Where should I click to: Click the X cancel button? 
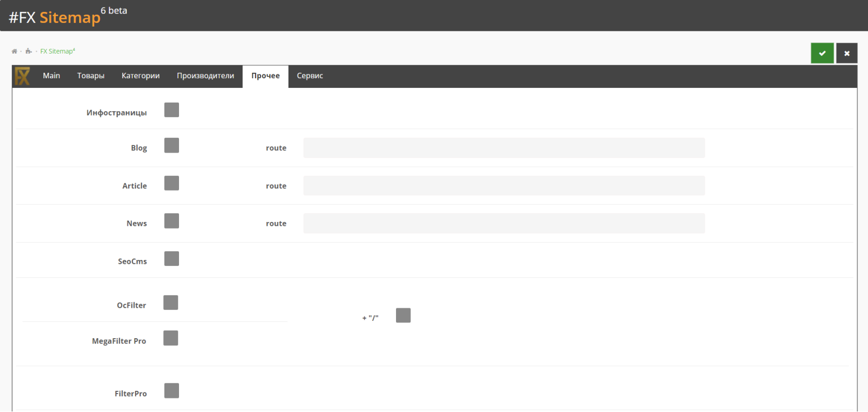click(846, 53)
